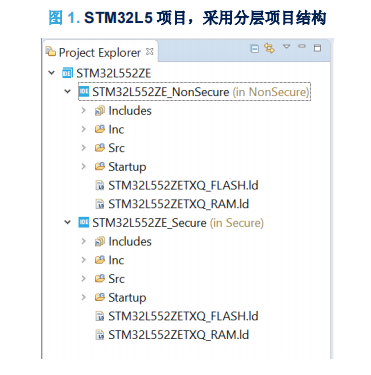The width and height of the screenshot is (371, 375).
Task: Expand the Startup folder under Secure project
Action: tap(84, 297)
